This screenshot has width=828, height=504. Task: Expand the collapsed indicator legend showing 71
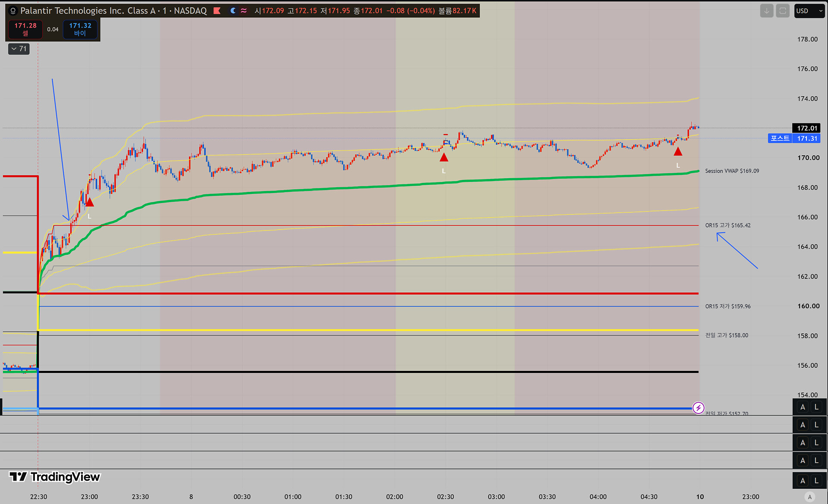click(19, 49)
